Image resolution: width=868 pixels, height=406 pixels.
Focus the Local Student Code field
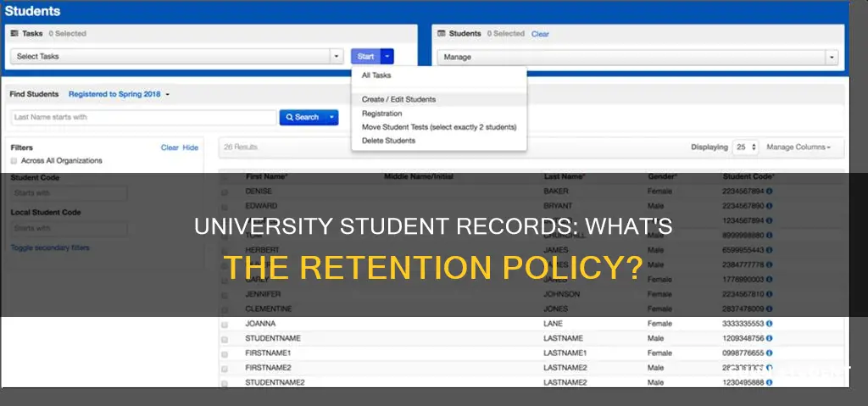69,228
